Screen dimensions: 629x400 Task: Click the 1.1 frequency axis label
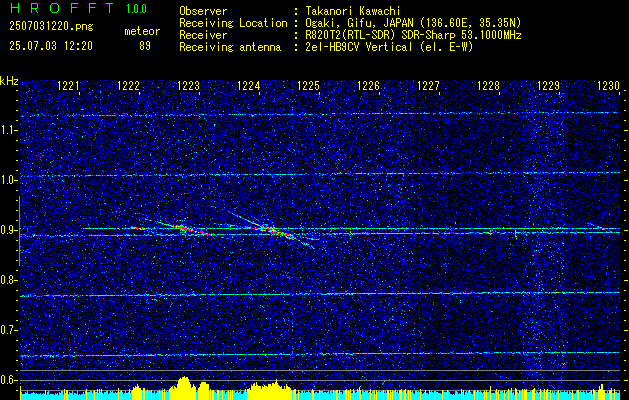(x=8, y=130)
